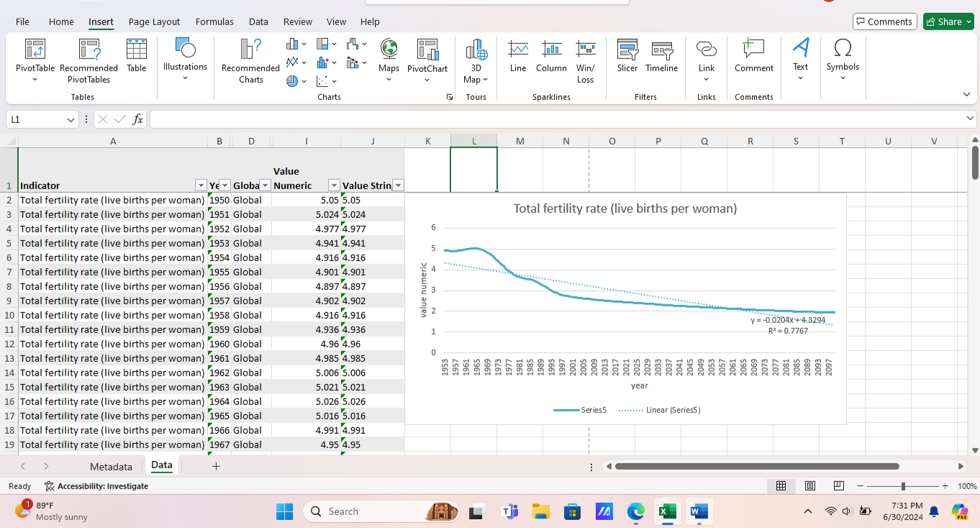Open the Global column filter dropdown
Screen dimensions: 980x528
pyautogui.click(x=265, y=186)
